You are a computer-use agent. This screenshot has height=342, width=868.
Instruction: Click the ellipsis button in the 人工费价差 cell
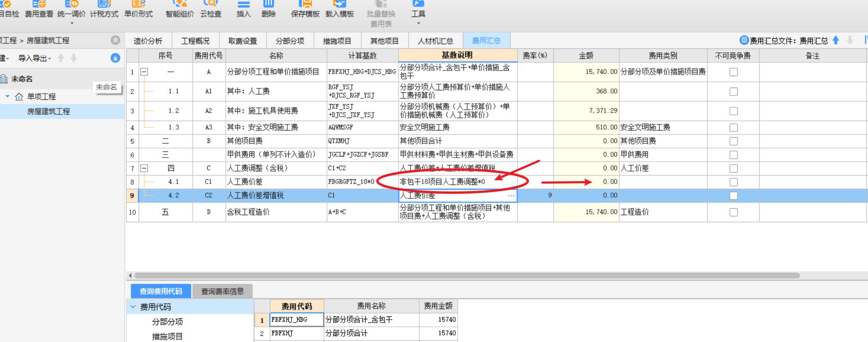click(511, 195)
